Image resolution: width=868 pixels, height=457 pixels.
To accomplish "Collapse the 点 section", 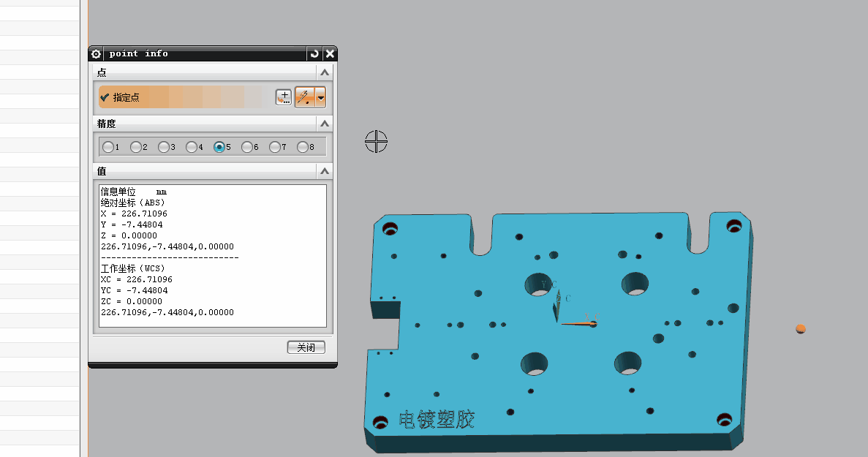I will coord(324,72).
